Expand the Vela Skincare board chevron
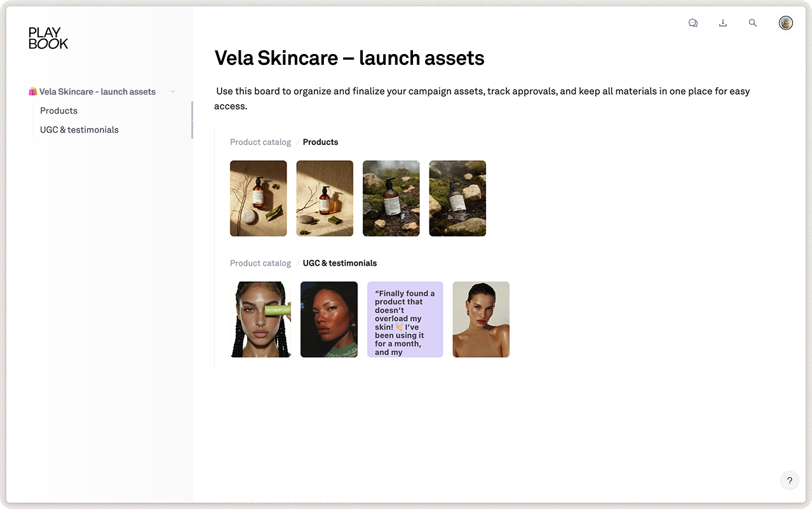This screenshot has height=509, width=812. coord(172,92)
